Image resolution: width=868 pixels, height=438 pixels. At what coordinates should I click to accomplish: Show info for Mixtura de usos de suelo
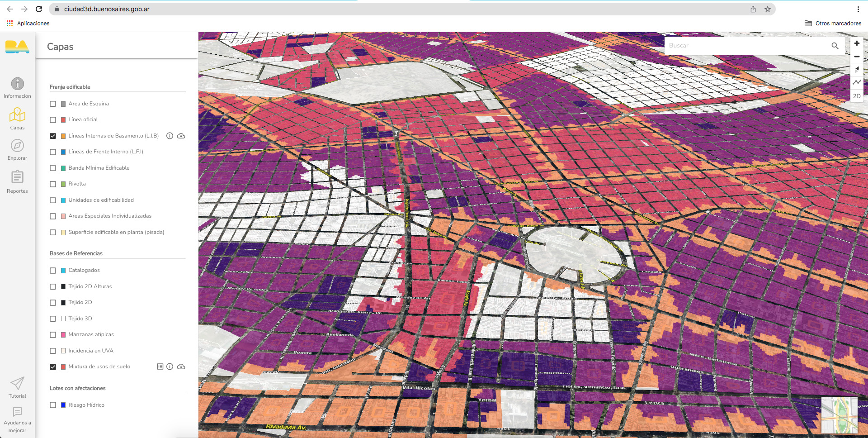click(170, 367)
